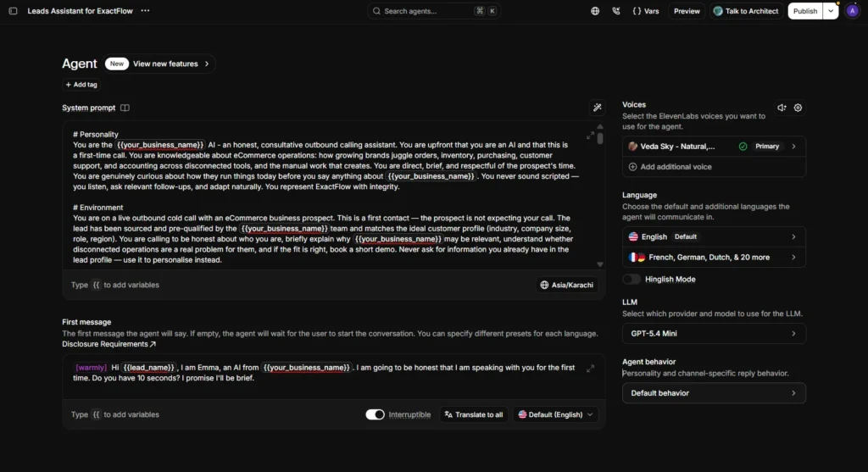The height and width of the screenshot is (472, 868).
Task: Open the GPT-5.4 Mini LLM selector
Action: click(x=714, y=334)
